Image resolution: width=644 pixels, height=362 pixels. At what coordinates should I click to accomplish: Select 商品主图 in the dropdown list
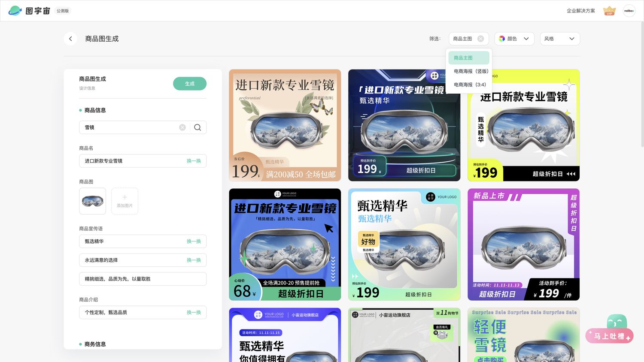pos(469,58)
